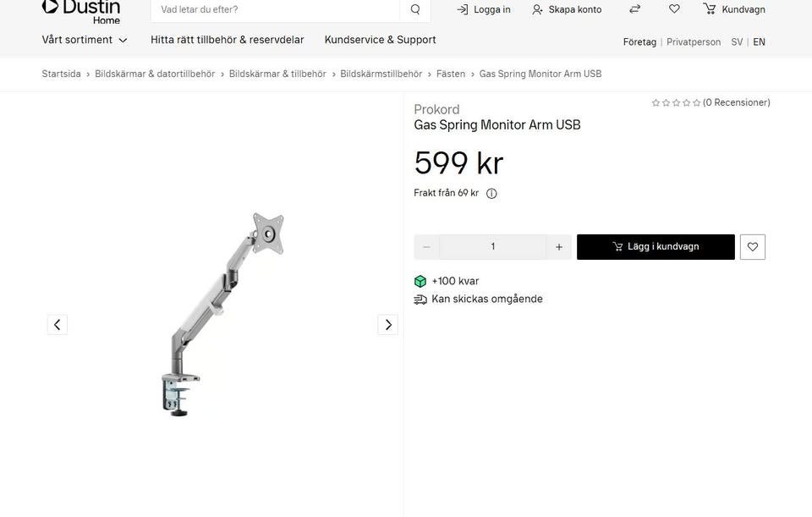
Task: Focus the Vad letar du efter search field
Action: pos(275,9)
